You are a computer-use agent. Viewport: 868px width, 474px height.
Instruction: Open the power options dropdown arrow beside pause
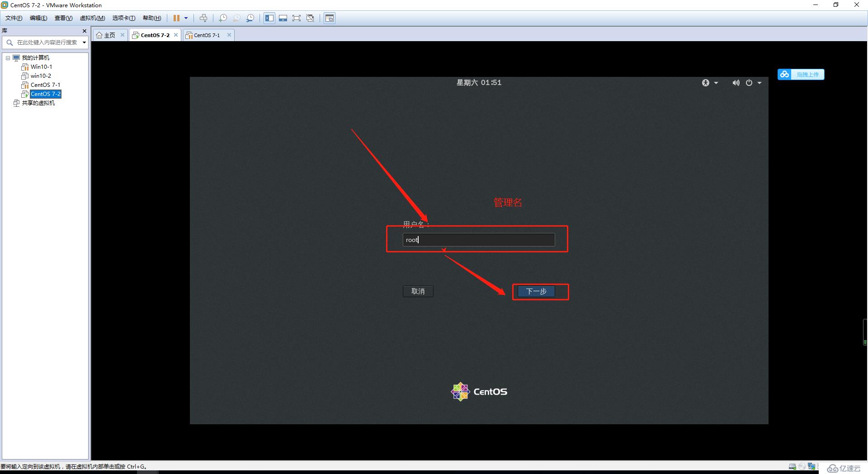point(186,18)
